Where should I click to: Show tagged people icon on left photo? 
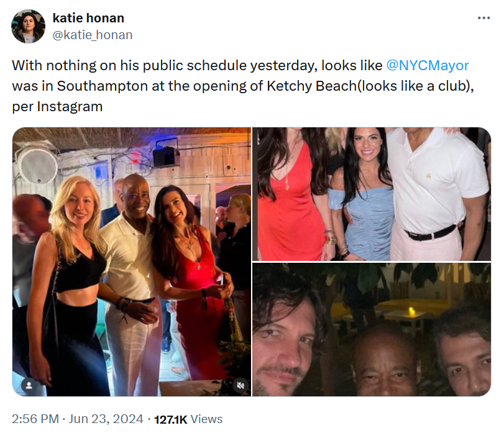click(28, 386)
